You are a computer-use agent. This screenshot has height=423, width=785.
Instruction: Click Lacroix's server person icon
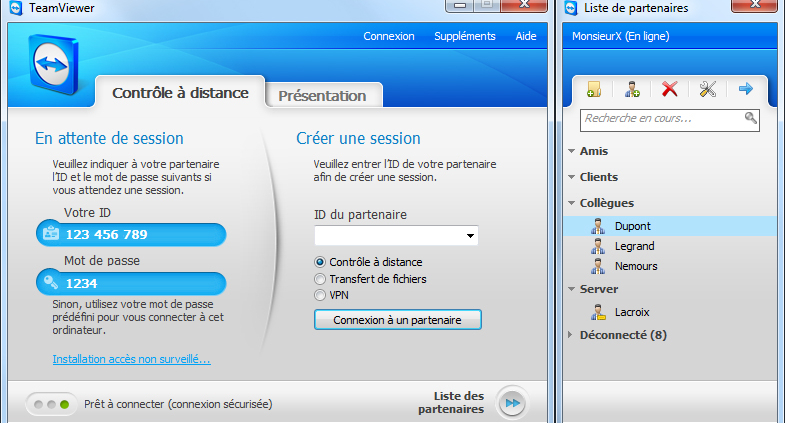click(x=598, y=312)
